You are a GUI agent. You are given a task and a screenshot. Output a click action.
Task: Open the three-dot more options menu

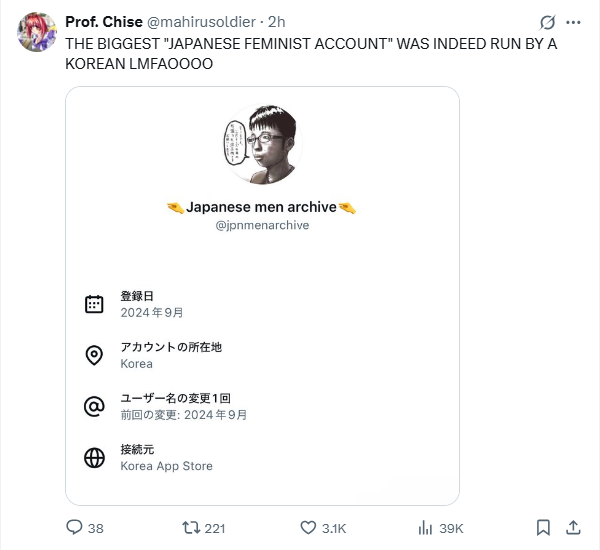pyautogui.click(x=573, y=22)
